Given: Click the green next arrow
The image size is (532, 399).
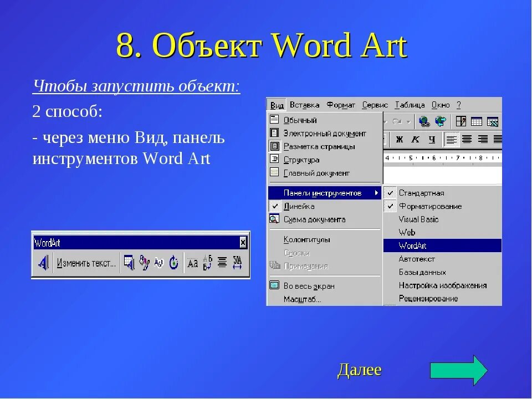Looking at the screenshot, I should click(x=459, y=370).
